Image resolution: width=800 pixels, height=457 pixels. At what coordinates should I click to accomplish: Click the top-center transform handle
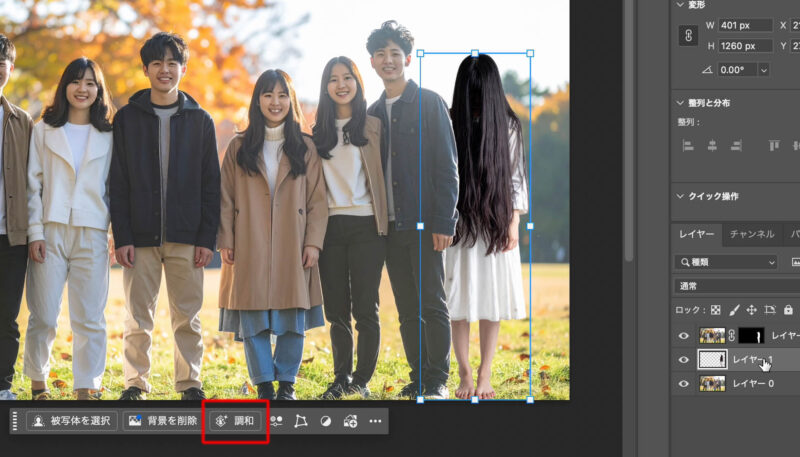pos(475,53)
